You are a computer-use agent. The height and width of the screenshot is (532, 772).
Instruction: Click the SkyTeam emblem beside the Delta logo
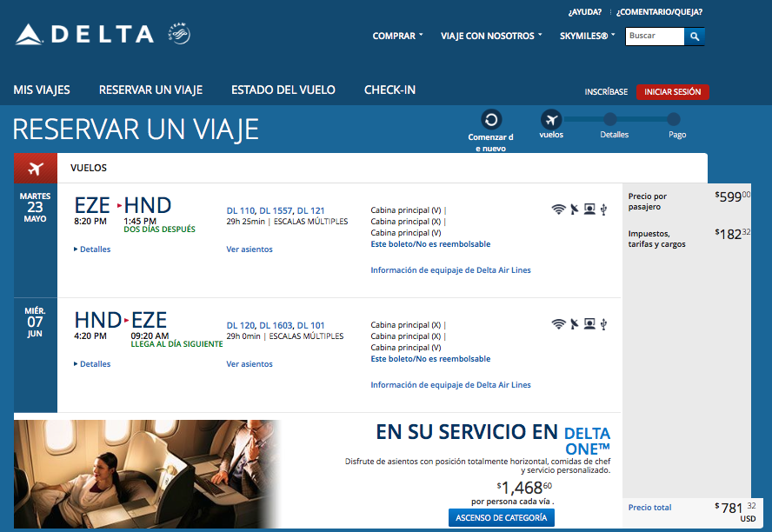(x=179, y=33)
